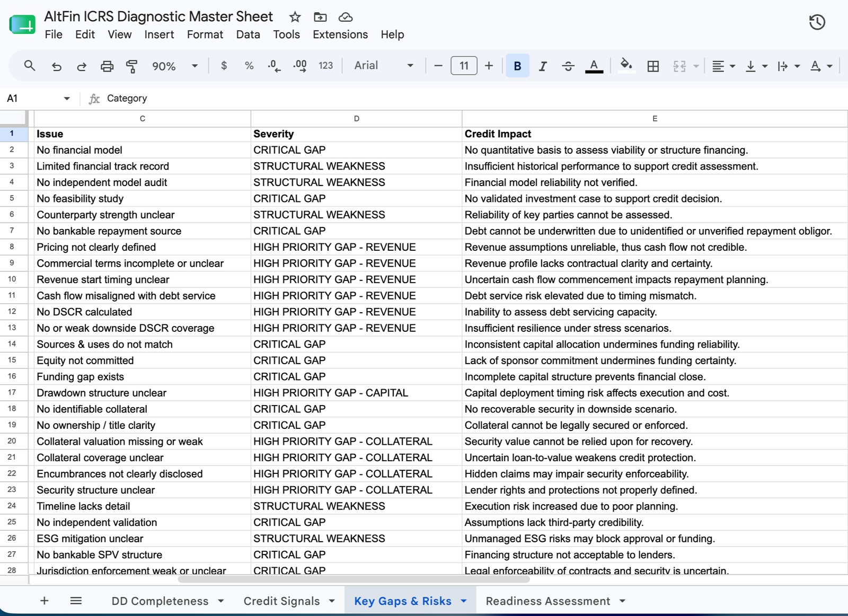Rename document title AltFin ICRS Diagnostic Master Sheet
Image resolution: width=848 pixels, height=616 pixels.
[158, 16]
